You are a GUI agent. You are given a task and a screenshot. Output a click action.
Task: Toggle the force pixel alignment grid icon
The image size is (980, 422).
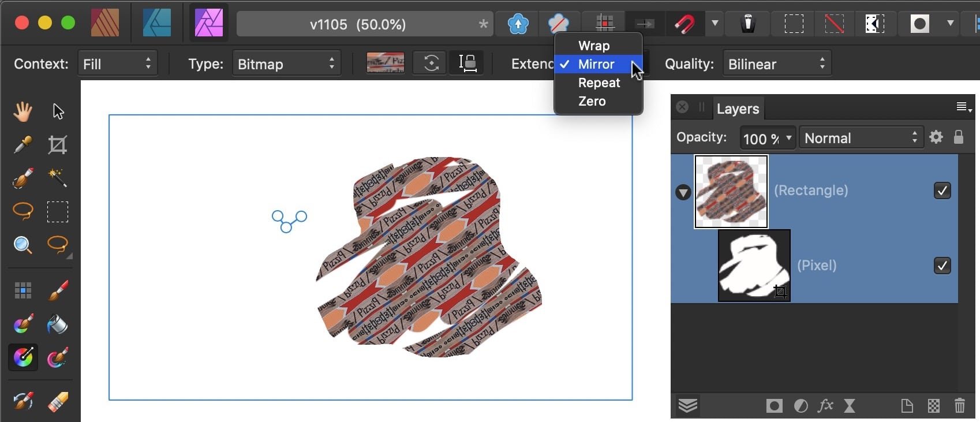(605, 24)
